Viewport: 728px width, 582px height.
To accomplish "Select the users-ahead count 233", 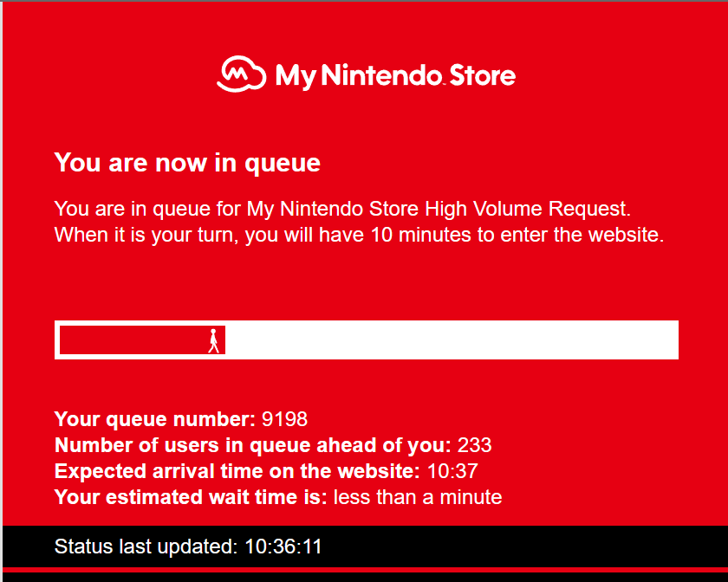I will 474,445.
